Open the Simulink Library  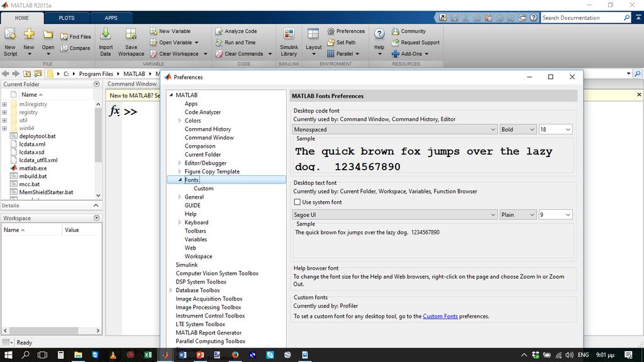click(289, 42)
